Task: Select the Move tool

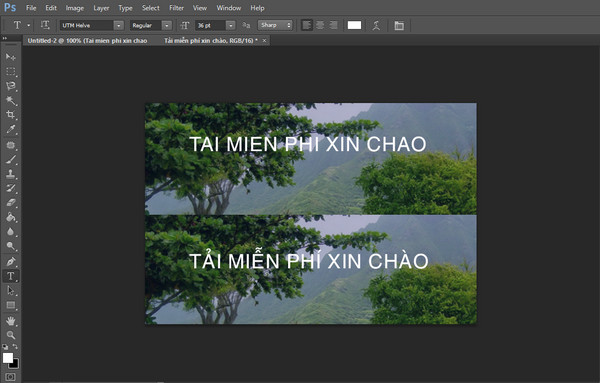Action: [10, 57]
